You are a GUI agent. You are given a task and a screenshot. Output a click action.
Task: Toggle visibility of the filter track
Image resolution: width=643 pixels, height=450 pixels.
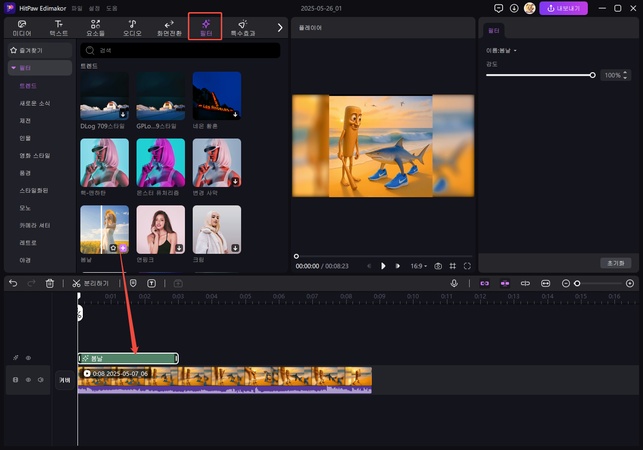(28, 357)
